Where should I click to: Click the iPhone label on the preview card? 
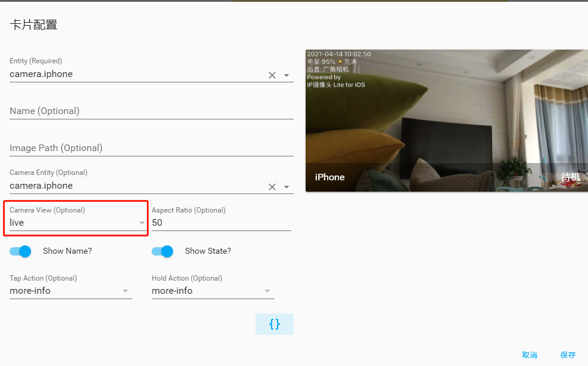pyautogui.click(x=330, y=177)
